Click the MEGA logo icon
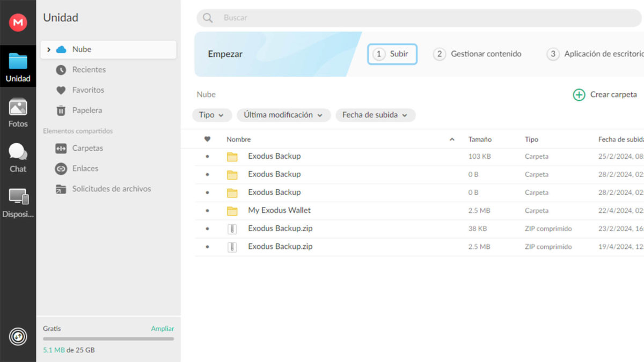 [x=18, y=23]
